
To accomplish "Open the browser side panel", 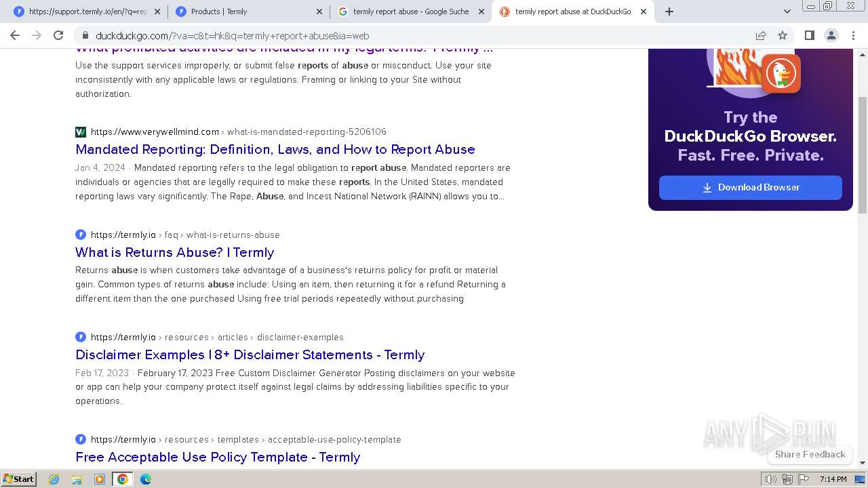I will [x=809, y=35].
